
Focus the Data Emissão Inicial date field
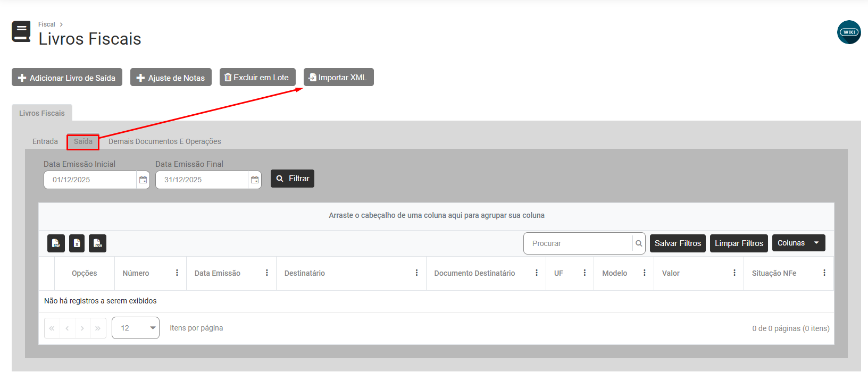[x=90, y=180]
